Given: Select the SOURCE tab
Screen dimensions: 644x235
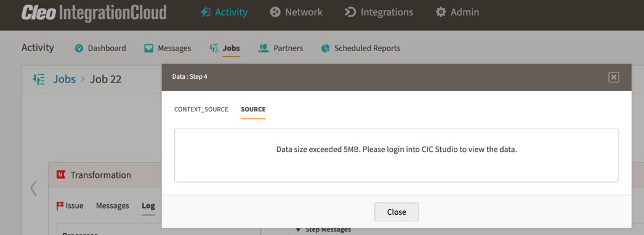Looking at the screenshot, I should click(x=253, y=110).
